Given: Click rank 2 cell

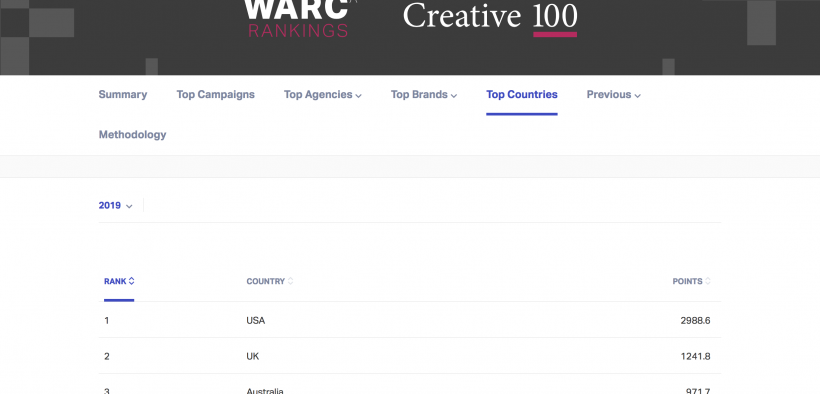Looking at the screenshot, I should (107, 356).
